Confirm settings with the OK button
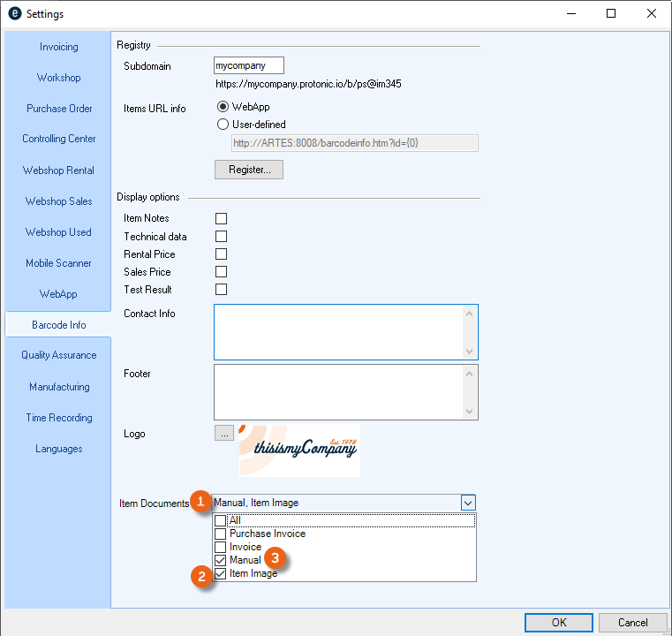 tap(559, 622)
